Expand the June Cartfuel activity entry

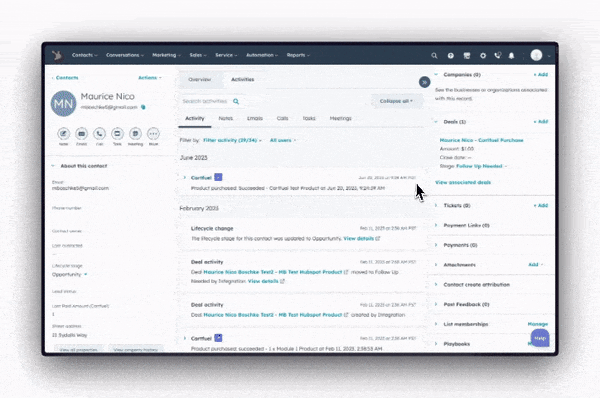pos(184,178)
